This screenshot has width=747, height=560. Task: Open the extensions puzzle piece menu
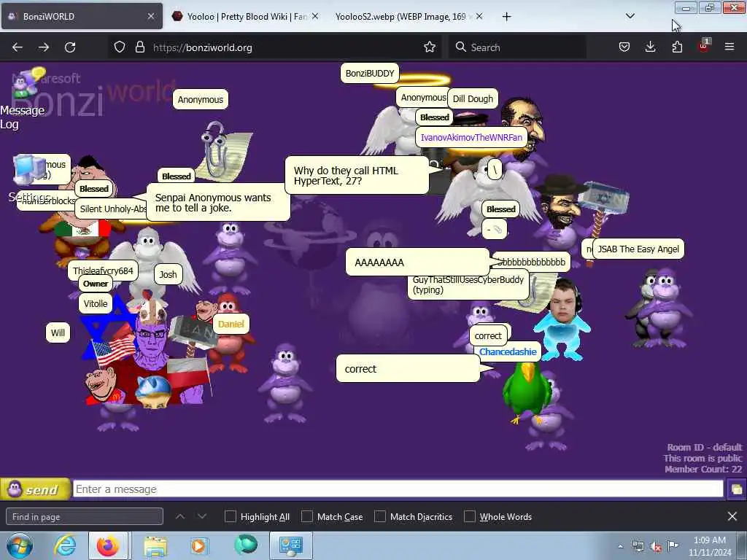(677, 47)
